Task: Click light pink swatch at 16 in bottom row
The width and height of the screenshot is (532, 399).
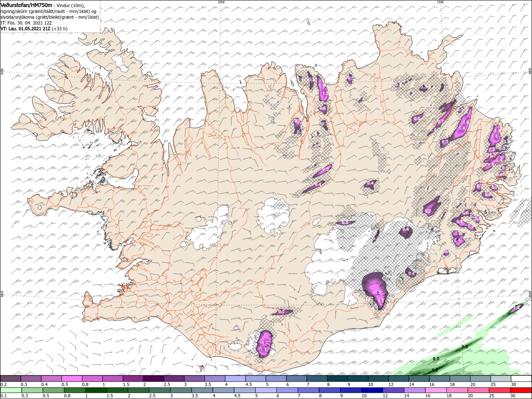Action: [436, 390]
